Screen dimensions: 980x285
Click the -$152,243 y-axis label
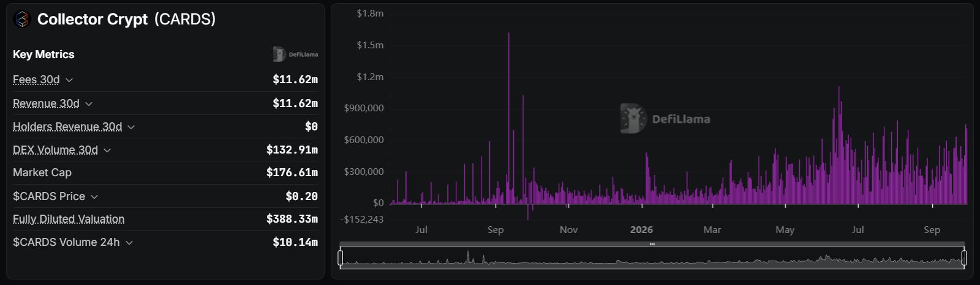coord(362,219)
